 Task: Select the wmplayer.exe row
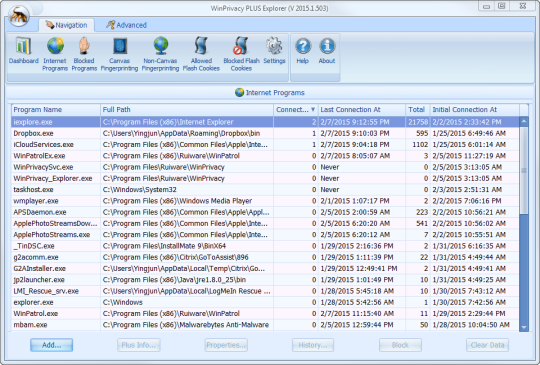(265, 201)
